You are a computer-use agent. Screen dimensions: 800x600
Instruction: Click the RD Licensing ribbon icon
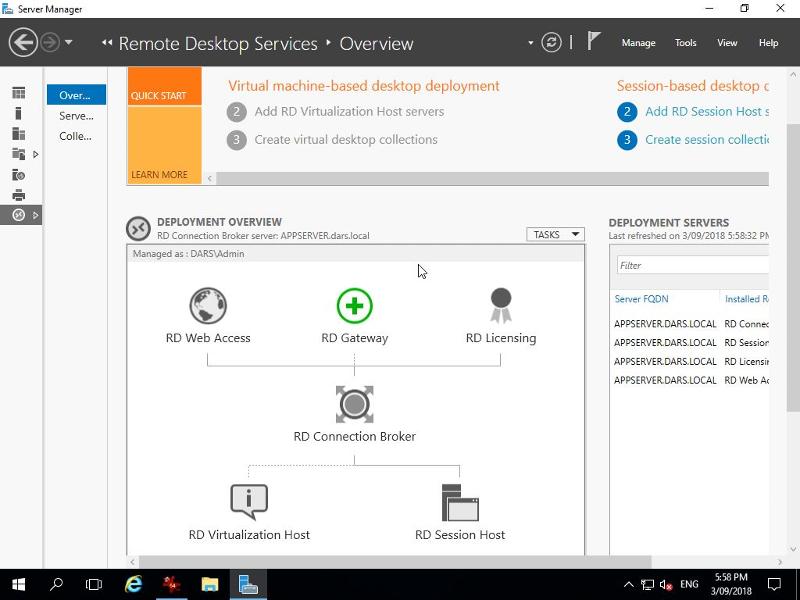[501, 306]
